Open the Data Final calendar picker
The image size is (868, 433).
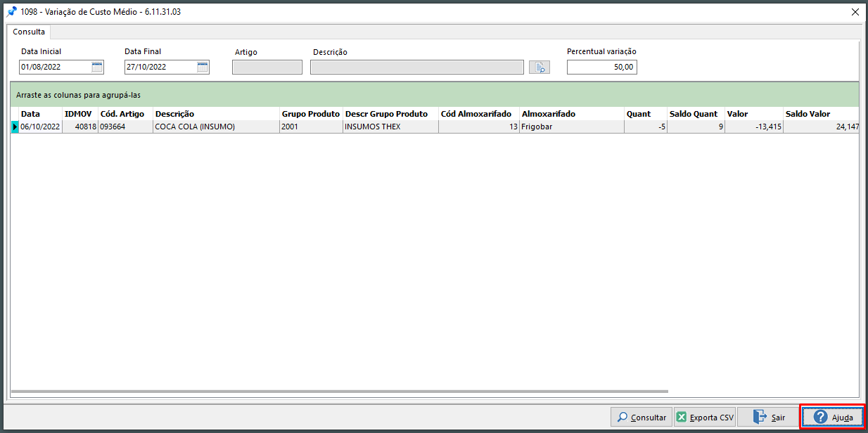tap(203, 67)
